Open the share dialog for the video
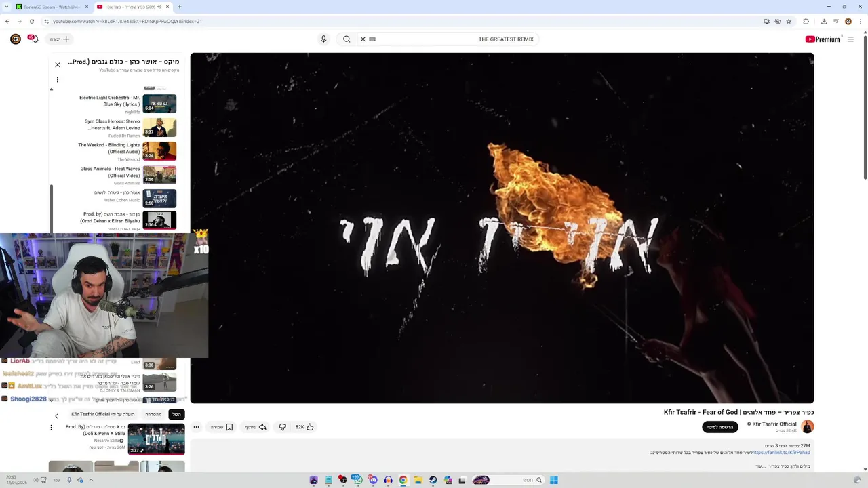Viewport: 868px width, 488px height. click(256, 427)
